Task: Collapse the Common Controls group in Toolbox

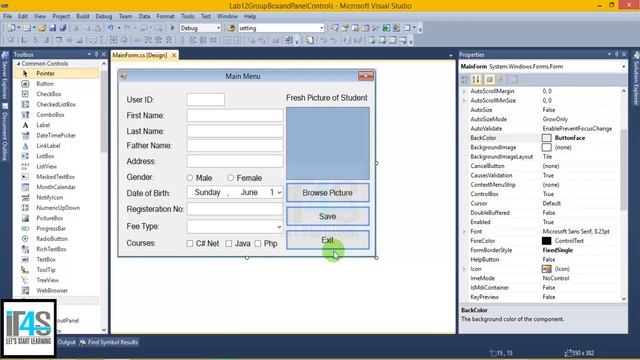Action: pos(18,64)
